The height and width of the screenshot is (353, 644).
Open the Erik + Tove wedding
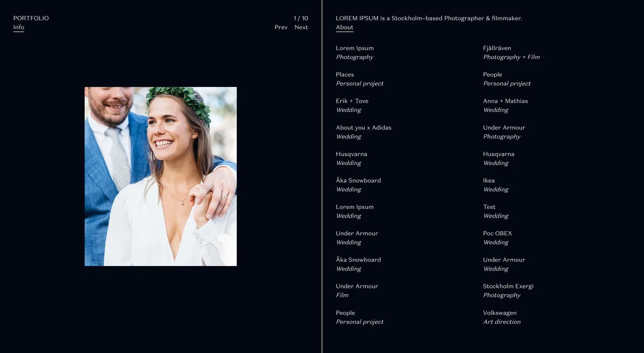[352, 105]
